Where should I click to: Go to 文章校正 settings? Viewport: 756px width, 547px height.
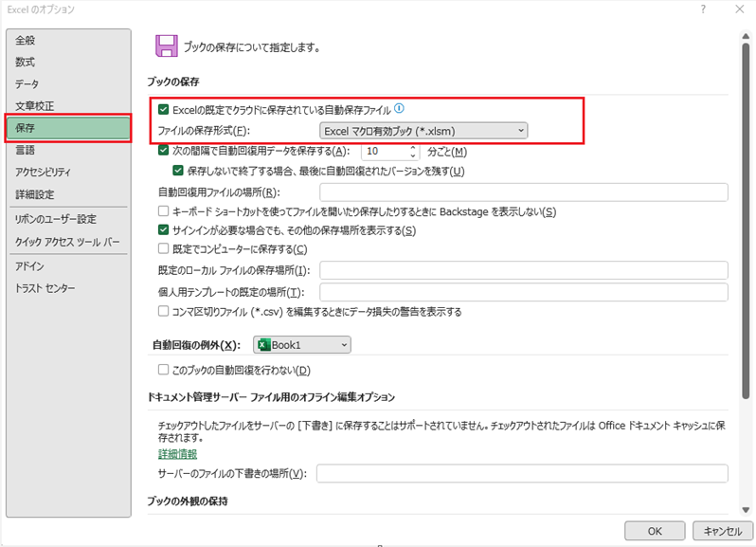pyautogui.click(x=35, y=105)
